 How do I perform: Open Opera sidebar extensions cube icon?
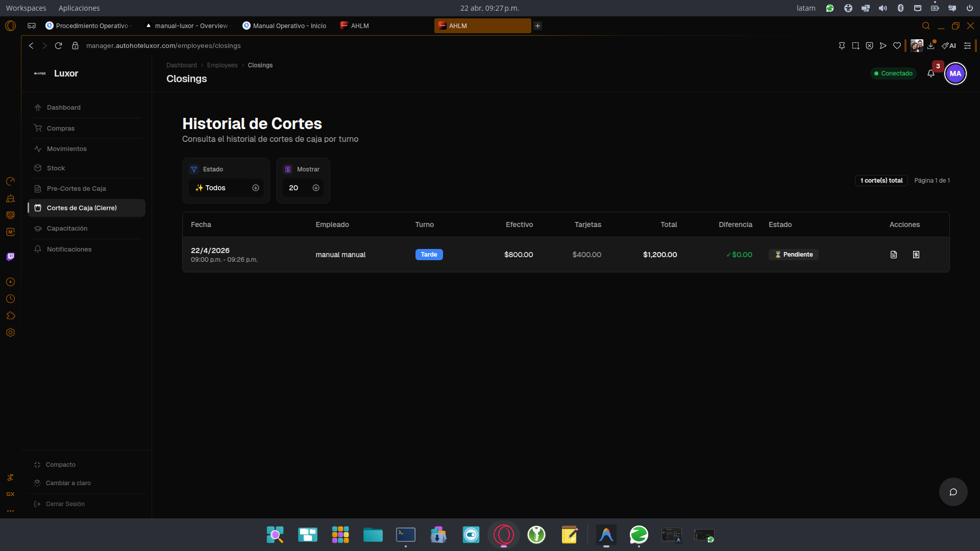pyautogui.click(x=10, y=316)
